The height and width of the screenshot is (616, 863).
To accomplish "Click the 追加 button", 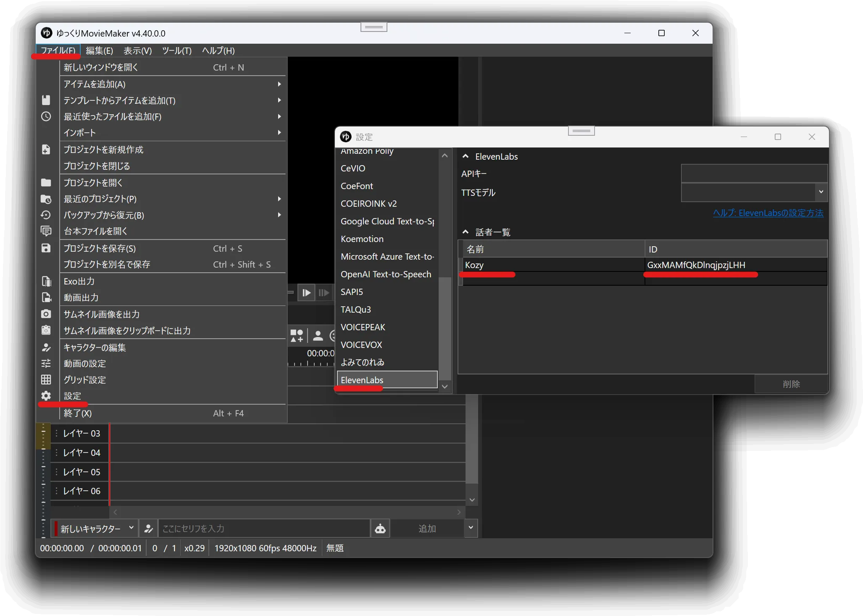I will click(x=427, y=529).
